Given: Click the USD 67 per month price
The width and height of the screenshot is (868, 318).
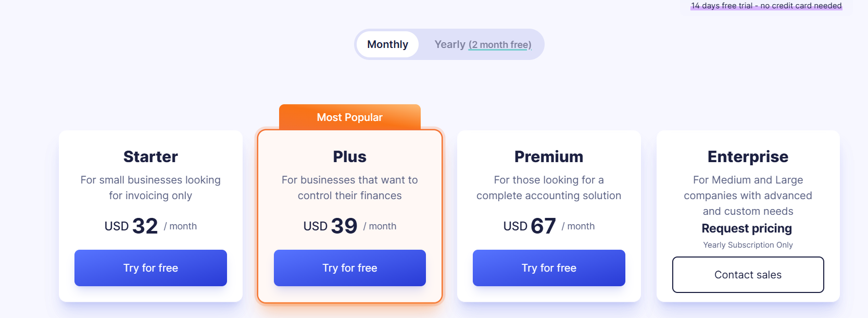Looking at the screenshot, I should (549, 226).
